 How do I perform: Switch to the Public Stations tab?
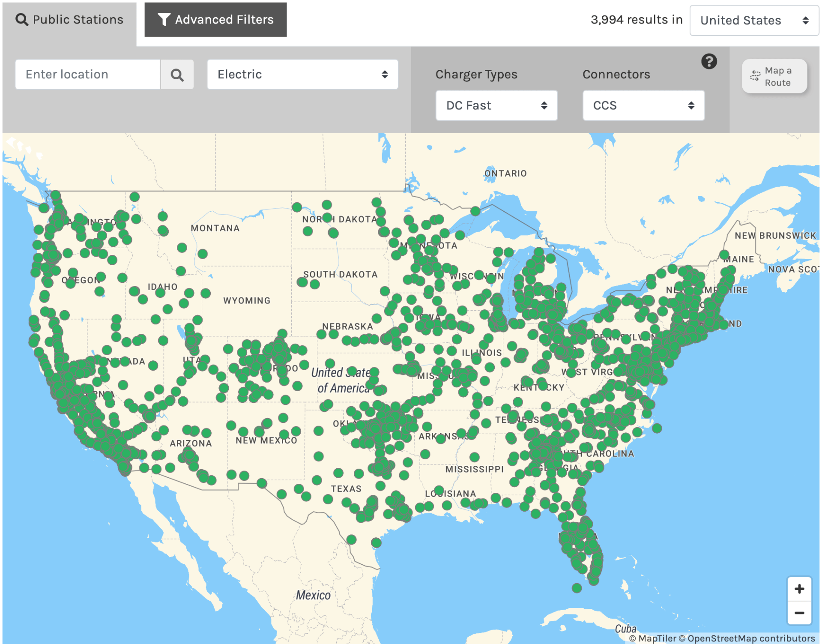(x=70, y=19)
